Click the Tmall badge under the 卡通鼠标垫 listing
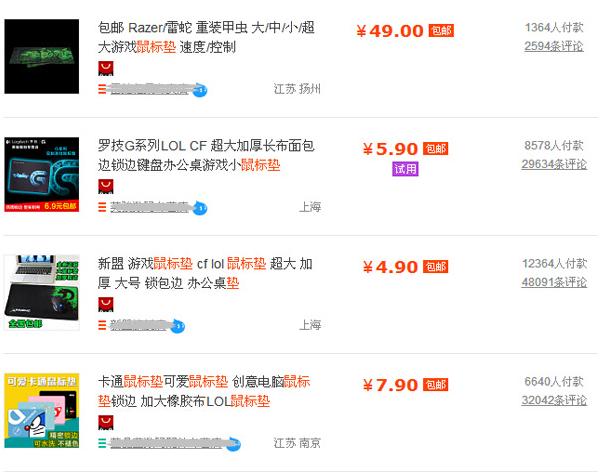Viewport: 600px width, 476px height. tap(106, 422)
